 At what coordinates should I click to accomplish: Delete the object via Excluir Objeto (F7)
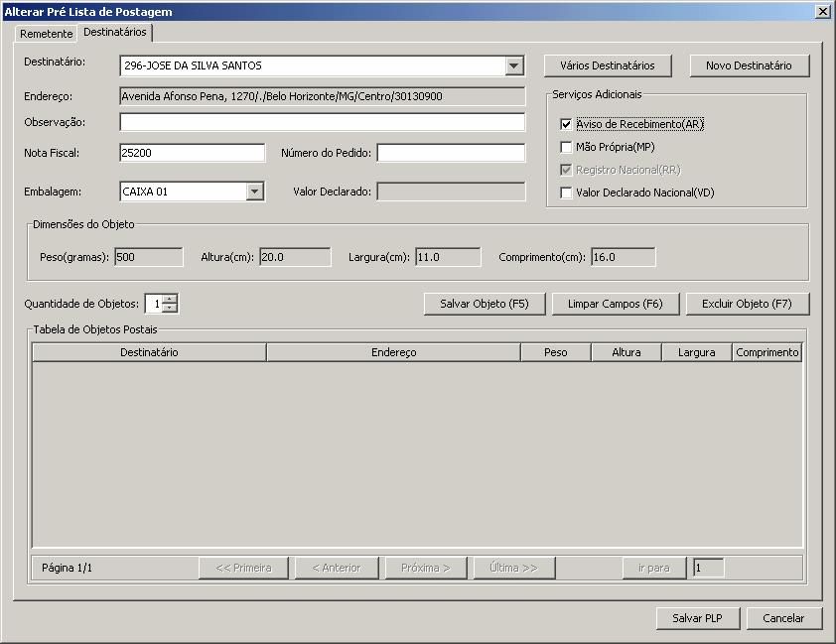click(746, 304)
